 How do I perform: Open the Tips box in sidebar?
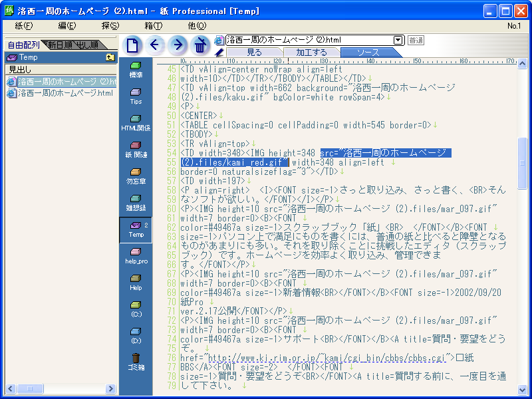tap(136, 96)
